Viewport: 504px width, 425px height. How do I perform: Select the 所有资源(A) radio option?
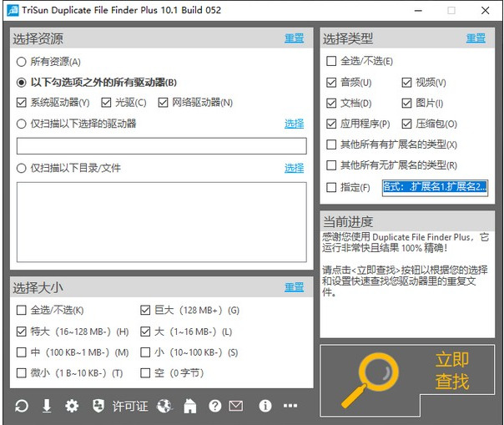click(21, 62)
